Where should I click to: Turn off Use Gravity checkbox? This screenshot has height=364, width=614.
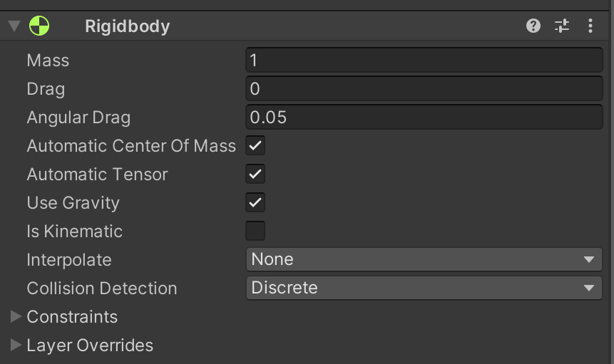point(255,203)
